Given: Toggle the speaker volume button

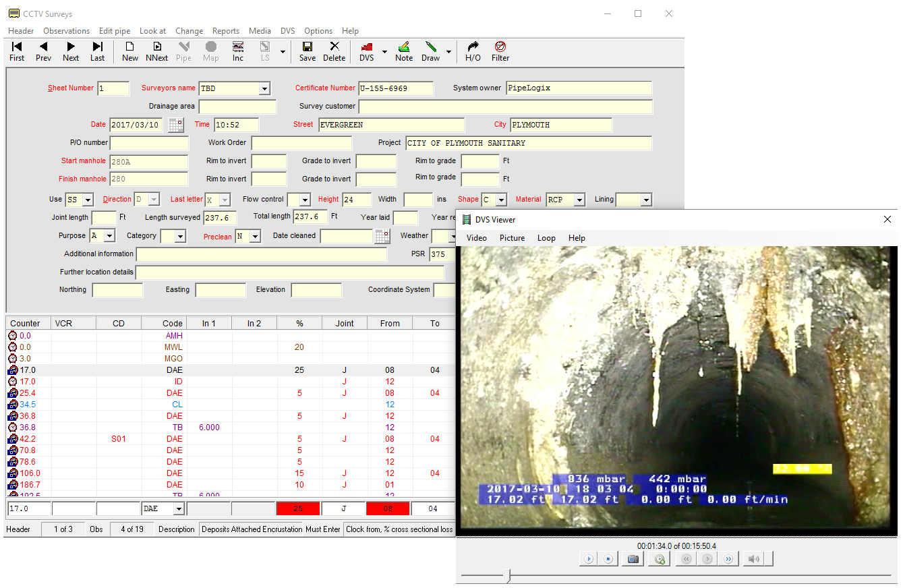Looking at the screenshot, I should (754, 559).
